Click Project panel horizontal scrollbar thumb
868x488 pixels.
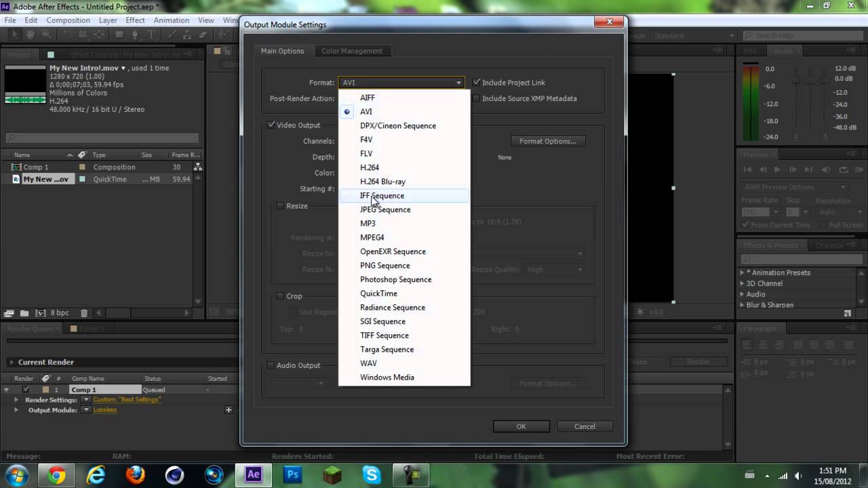118,313
